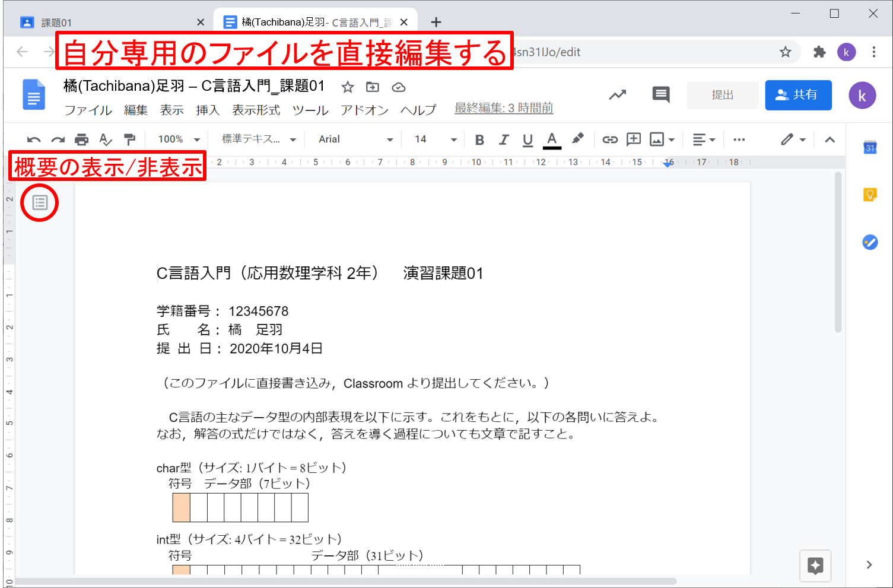Open the Chrome three-dot menu

click(874, 52)
